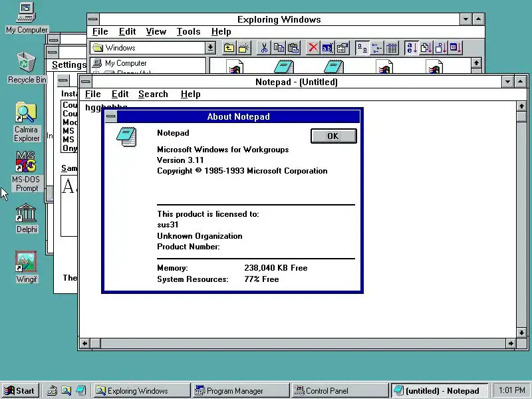Click Notepad's horizontal scroll left arrow
This screenshot has width=532, height=399.
point(85,343)
